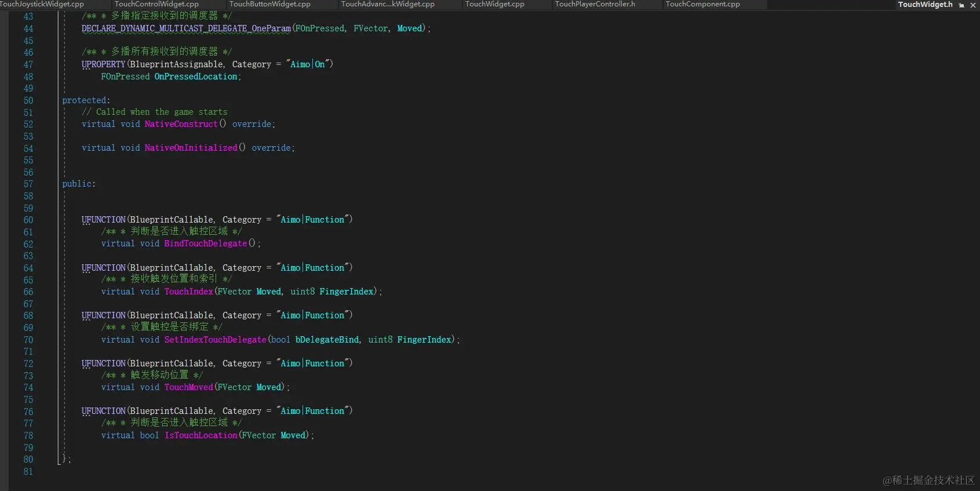
Task: Click the NativeConstruct function name
Action: (181, 124)
